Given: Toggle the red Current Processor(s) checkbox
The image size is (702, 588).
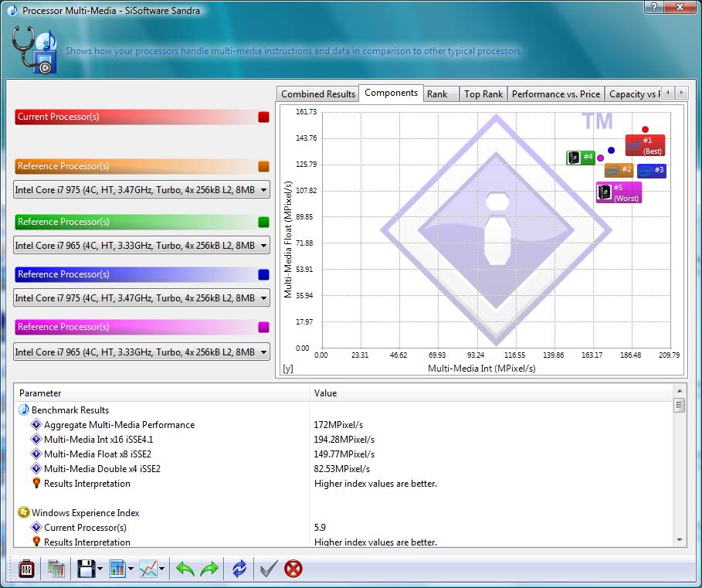Looking at the screenshot, I should 263,117.
